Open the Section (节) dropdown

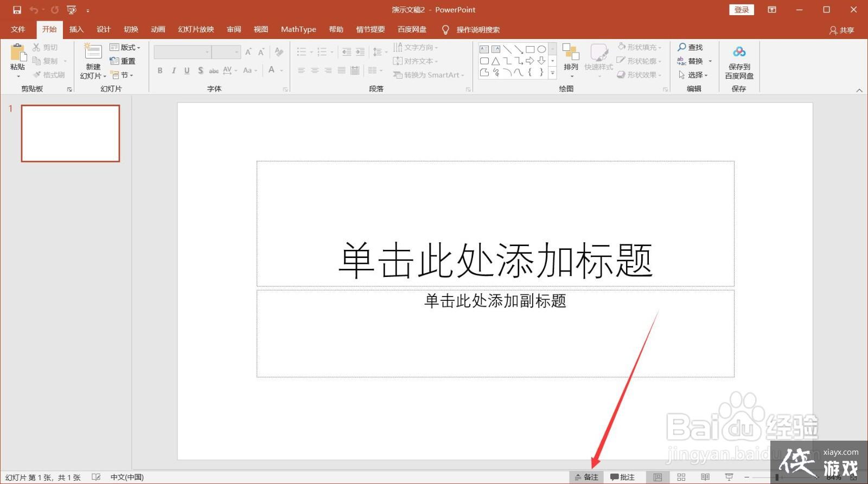tap(122, 75)
